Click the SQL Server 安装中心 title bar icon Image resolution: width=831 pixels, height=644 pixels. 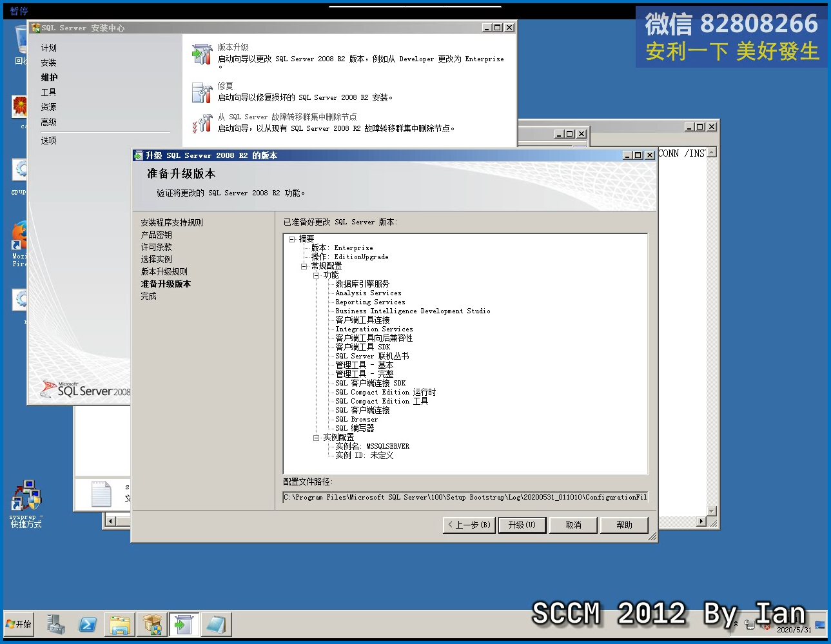click(x=35, y=28)
